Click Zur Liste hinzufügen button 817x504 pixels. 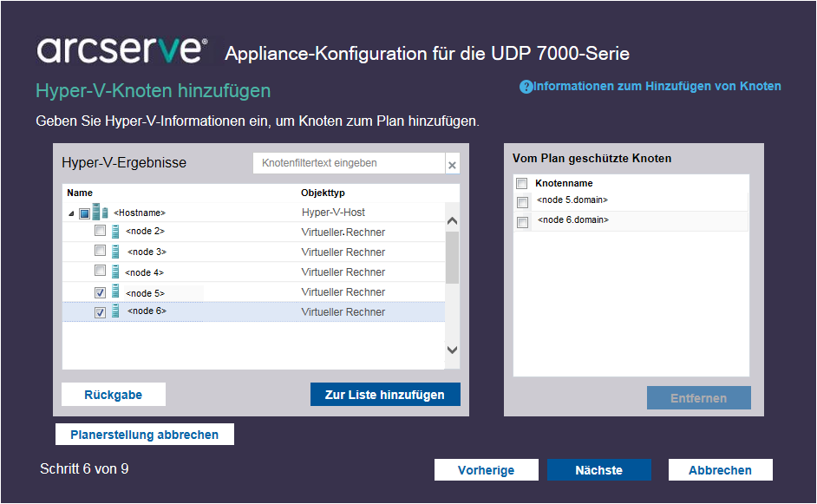385,395
